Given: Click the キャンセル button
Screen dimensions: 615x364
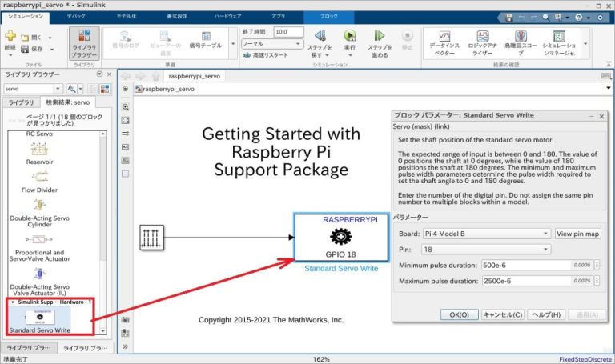Looking at the screenshot, I should click(502, 314).
